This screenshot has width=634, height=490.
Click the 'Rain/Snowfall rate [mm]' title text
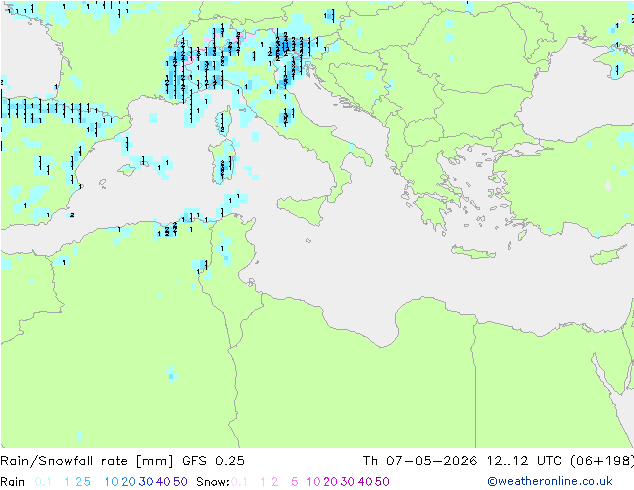click(x=87, y=461)
